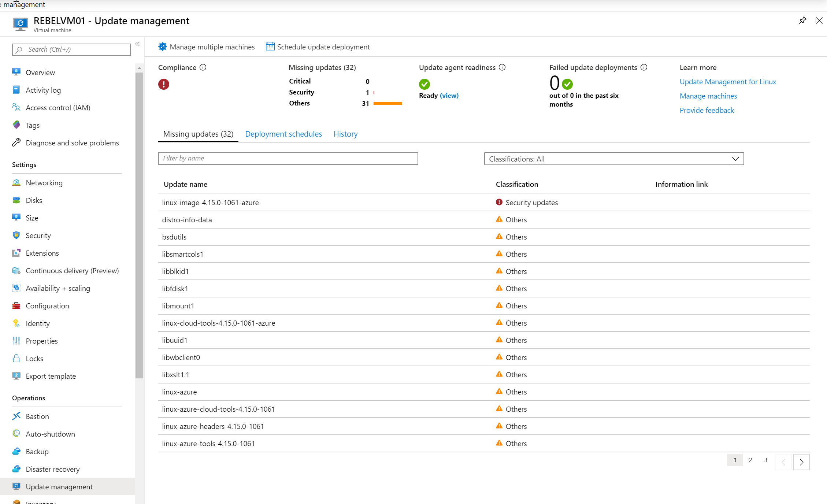Open Disaster recovery in the sidebar
The height and width of the screenshot is (504, 827).
click(x=52, y=469)
